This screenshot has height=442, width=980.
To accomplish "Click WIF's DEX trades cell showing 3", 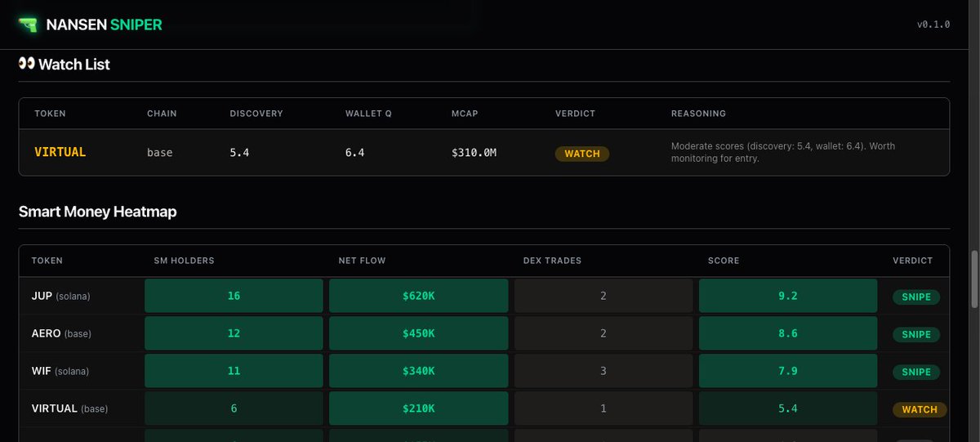I will [604, 371].
